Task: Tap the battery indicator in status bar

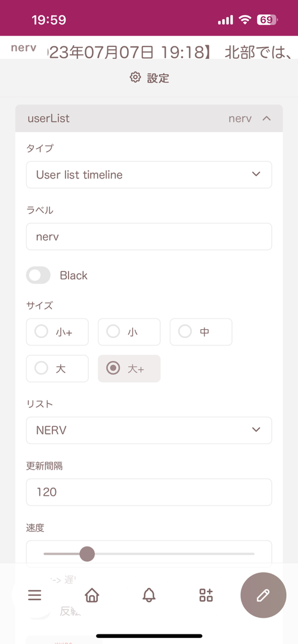Action: click(x=268, y=20)
